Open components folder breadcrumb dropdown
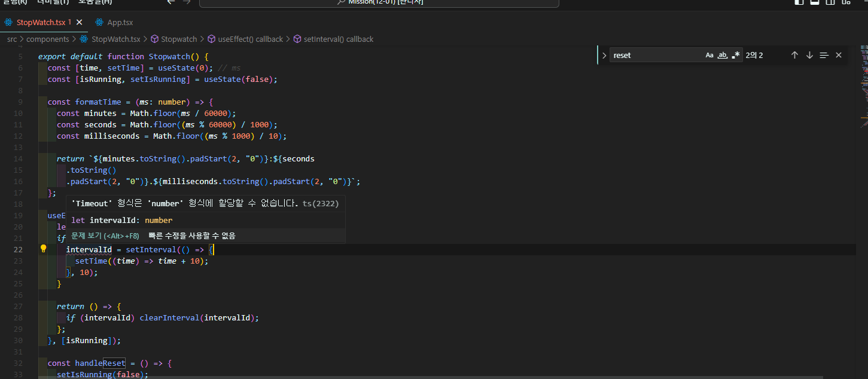Screen dimensions: 868x379 [48, 39]
